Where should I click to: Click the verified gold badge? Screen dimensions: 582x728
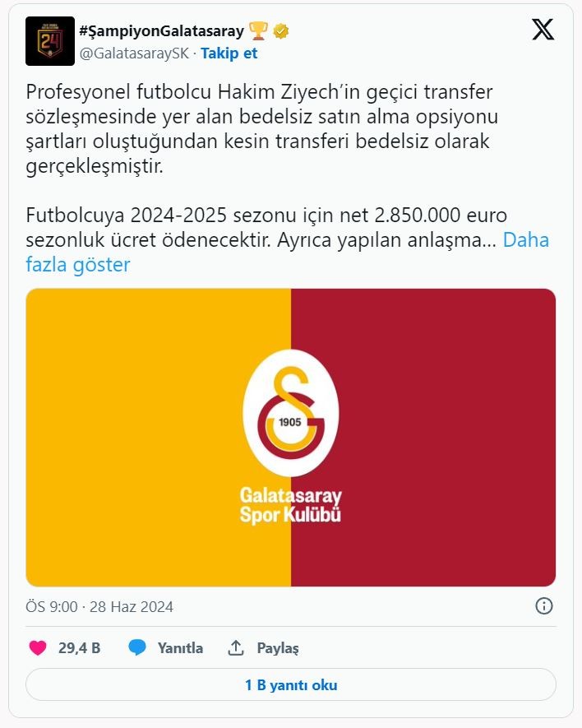point(281,32)
